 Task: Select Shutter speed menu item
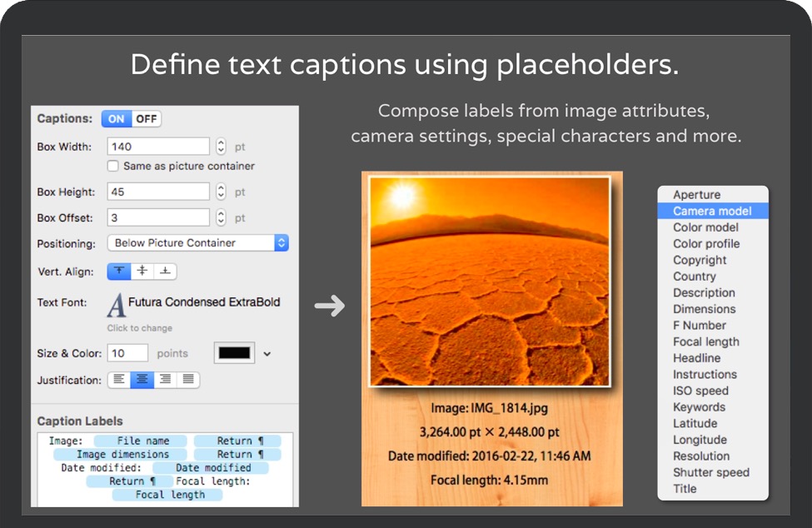713,472
